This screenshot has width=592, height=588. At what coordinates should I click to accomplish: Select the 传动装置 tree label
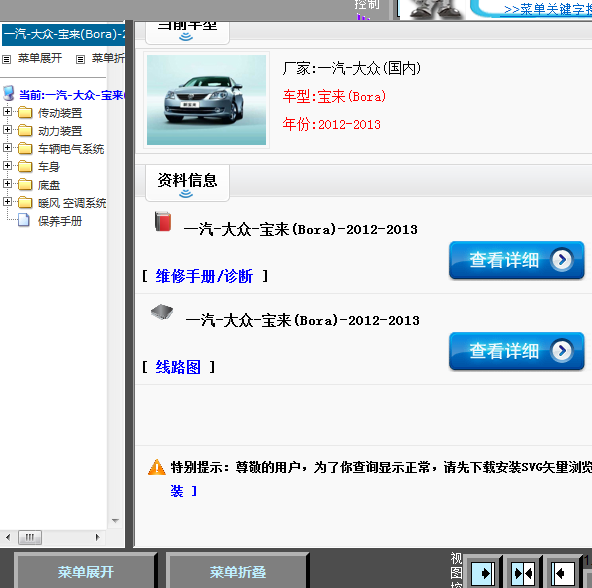tap(60, 113)
